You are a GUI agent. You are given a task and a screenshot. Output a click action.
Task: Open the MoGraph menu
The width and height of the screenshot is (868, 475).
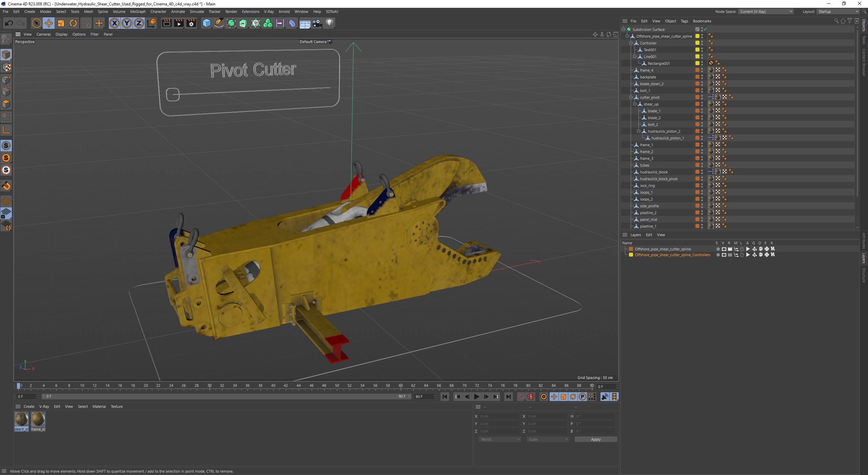pyautogui.click(x=138, y=12)
